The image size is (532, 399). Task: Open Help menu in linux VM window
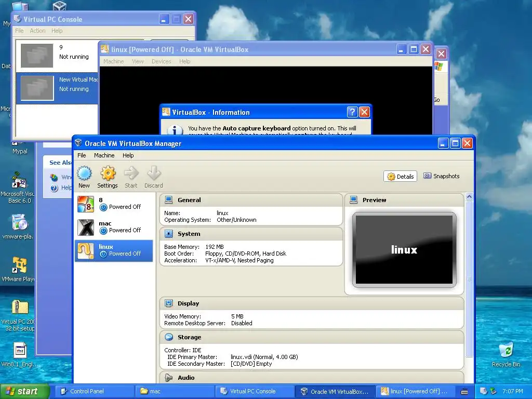coord(184,61)
